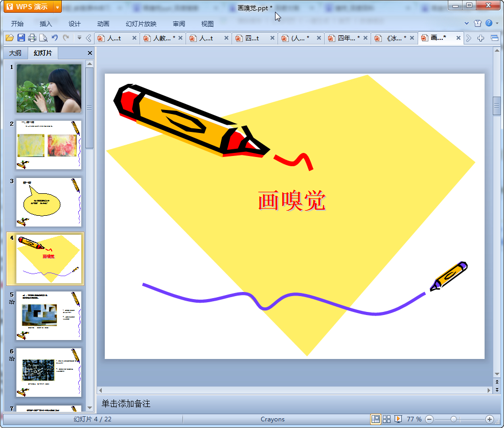Open the 审阅 ribbon tab
The height and width of the screenshot is (428, 504).
[x=179, y=24]
